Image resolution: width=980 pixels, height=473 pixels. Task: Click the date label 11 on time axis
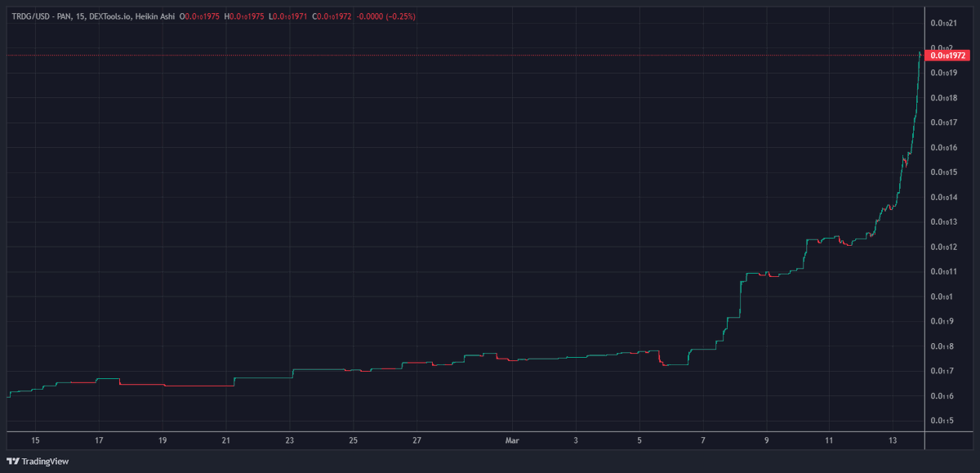(829, 440)
